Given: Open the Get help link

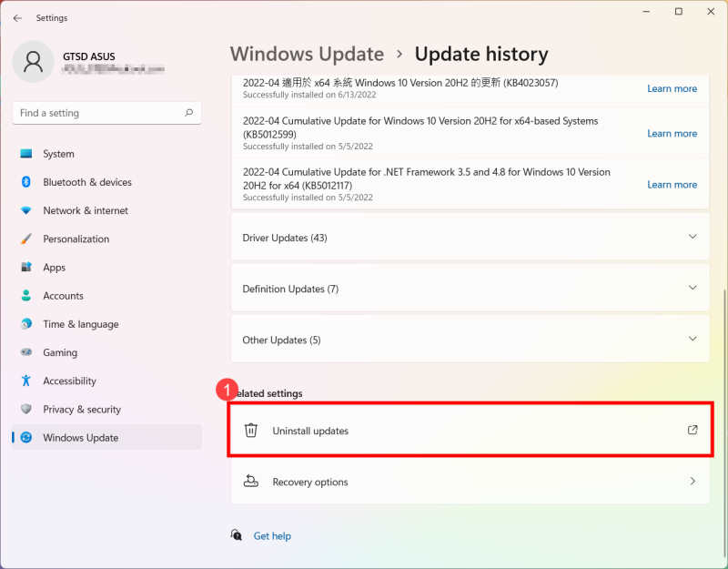Looking at the screenshot, I should click(272, 535).
